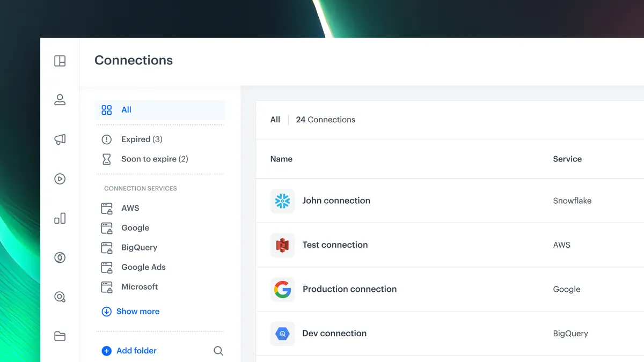Click the magnifier search icon near Add folder

coord(218,351)
